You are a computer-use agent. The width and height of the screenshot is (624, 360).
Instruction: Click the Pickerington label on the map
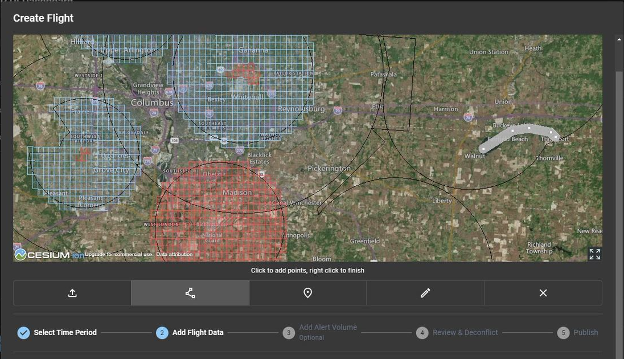[329, 169]
